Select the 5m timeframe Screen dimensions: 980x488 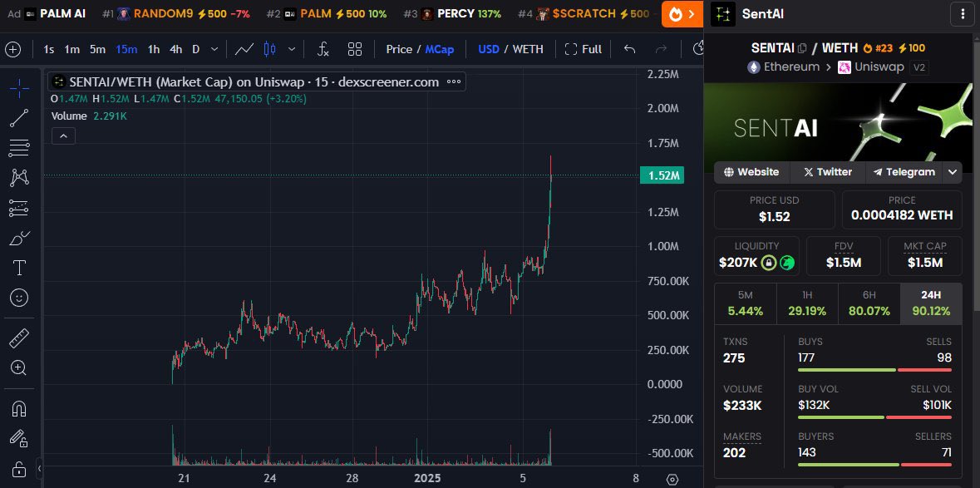tap(97, 49)
